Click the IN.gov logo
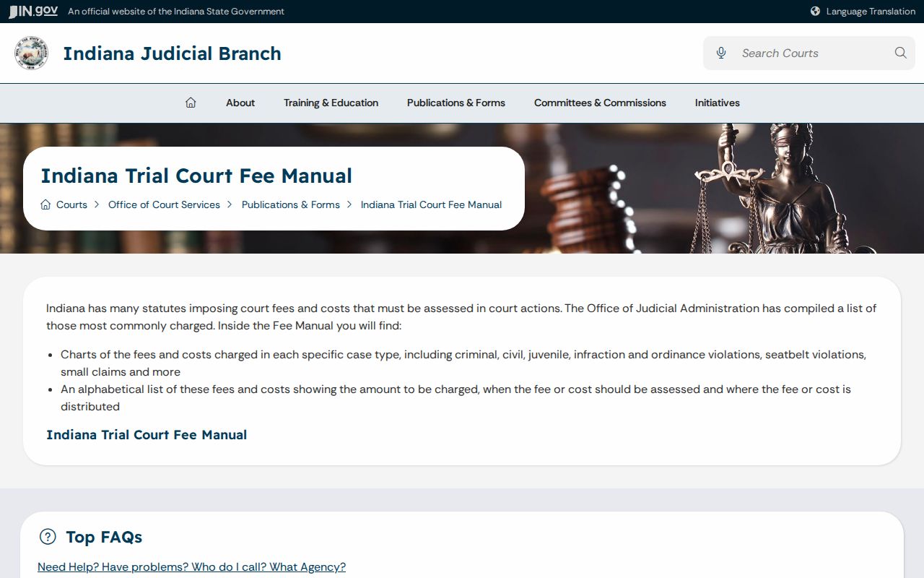Viewport: 924px width, 578px height. (x=33, y=11)
